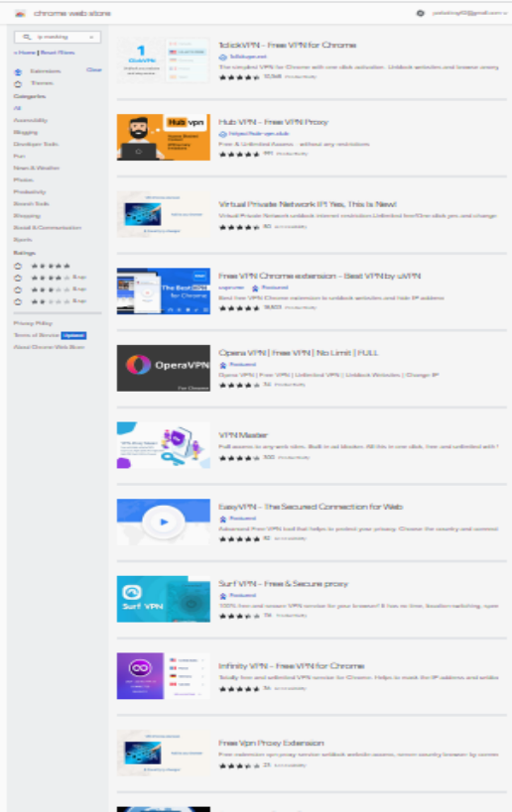Viewport: 512px width, 812px height.
Task: Click the Home link under search box
Action: (26, 53)
